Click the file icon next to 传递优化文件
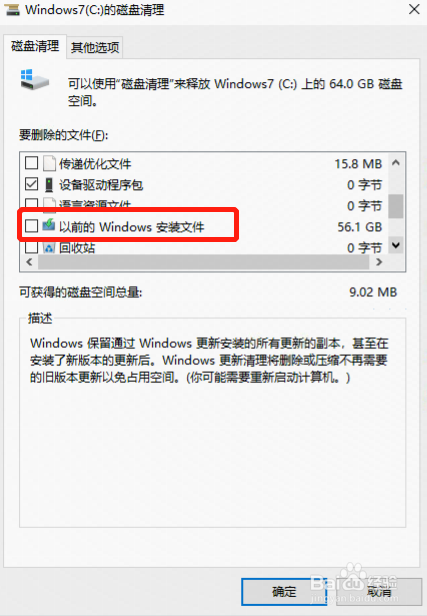Viewport: 427px width, 616px height. pyautogui.click(x=49, y=163)
